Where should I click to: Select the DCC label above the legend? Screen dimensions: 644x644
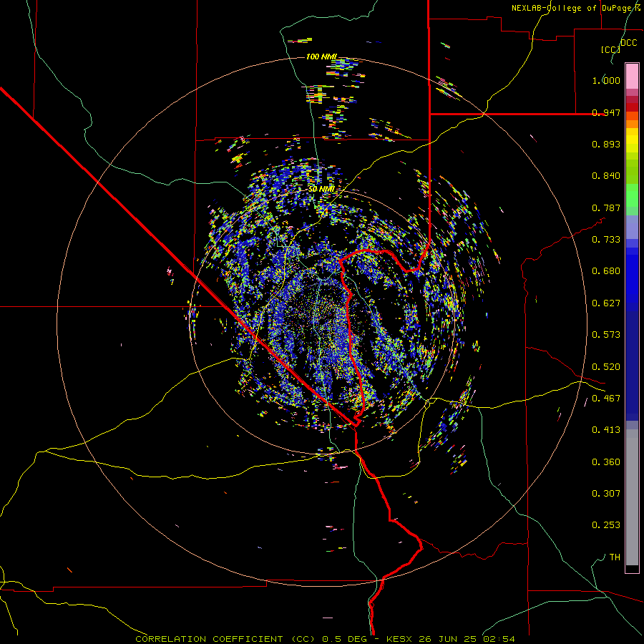point(629,43)
